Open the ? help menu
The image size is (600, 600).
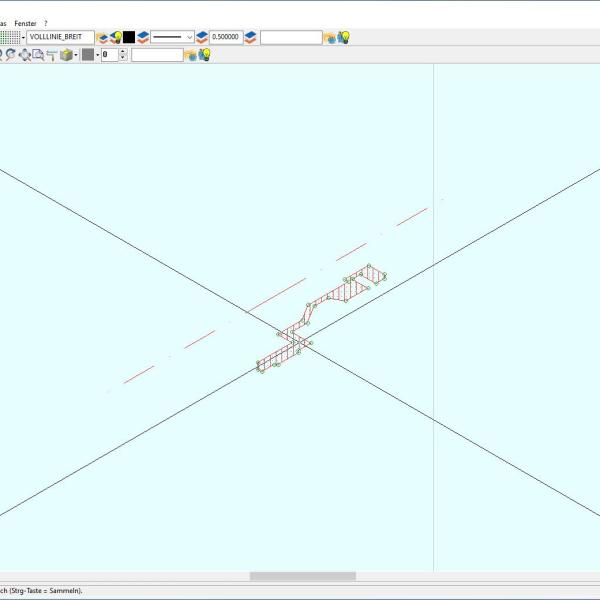pyautogui.click(x=46, y=23)
